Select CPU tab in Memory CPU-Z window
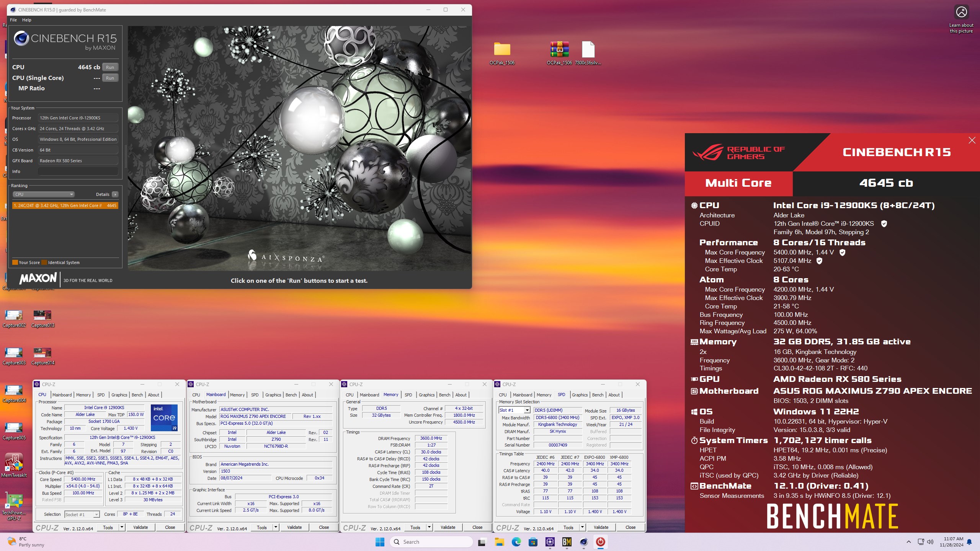 (x=350, y=395)
